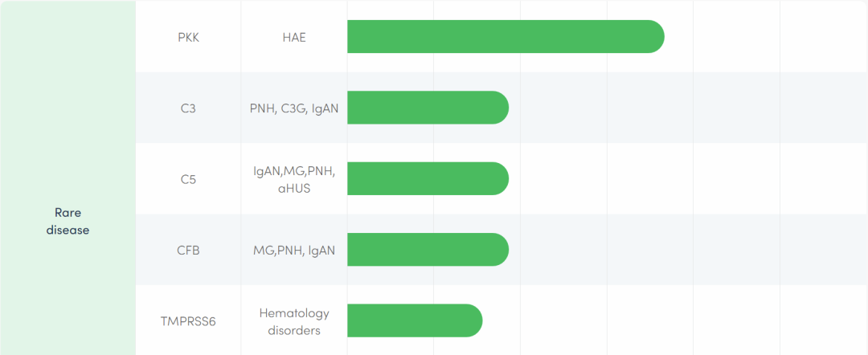
Task: Click the C5 row green progress bar
Action: tap(426, 178)
